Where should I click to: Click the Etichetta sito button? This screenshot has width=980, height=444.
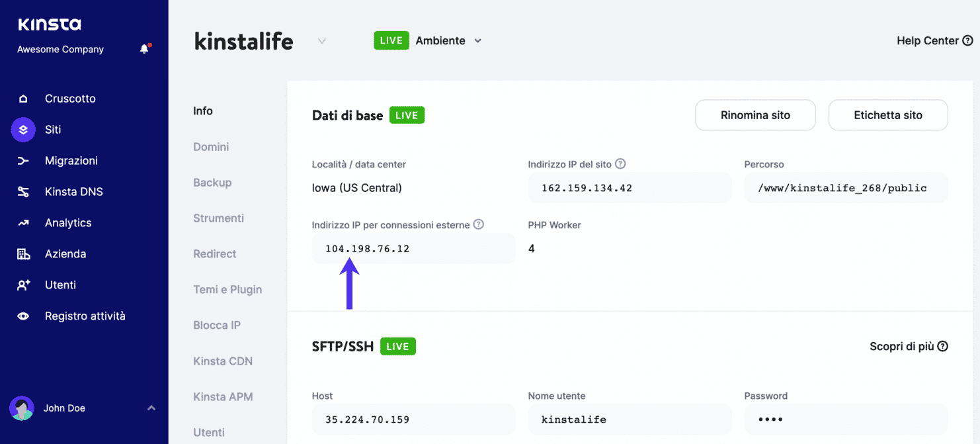coord(888,115)
